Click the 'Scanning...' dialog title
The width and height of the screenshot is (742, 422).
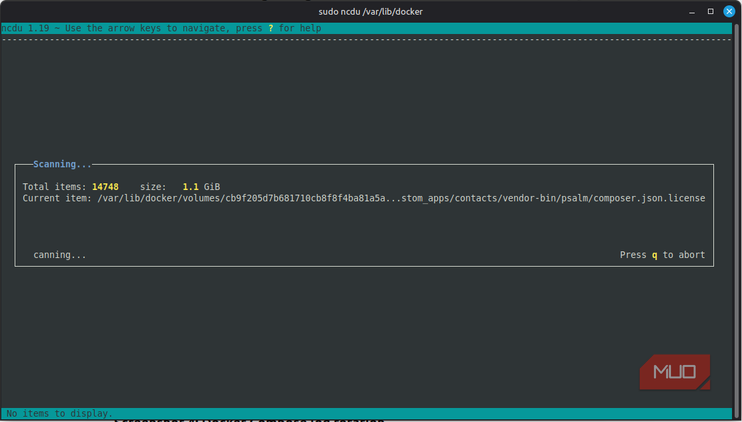coord(62,164)
